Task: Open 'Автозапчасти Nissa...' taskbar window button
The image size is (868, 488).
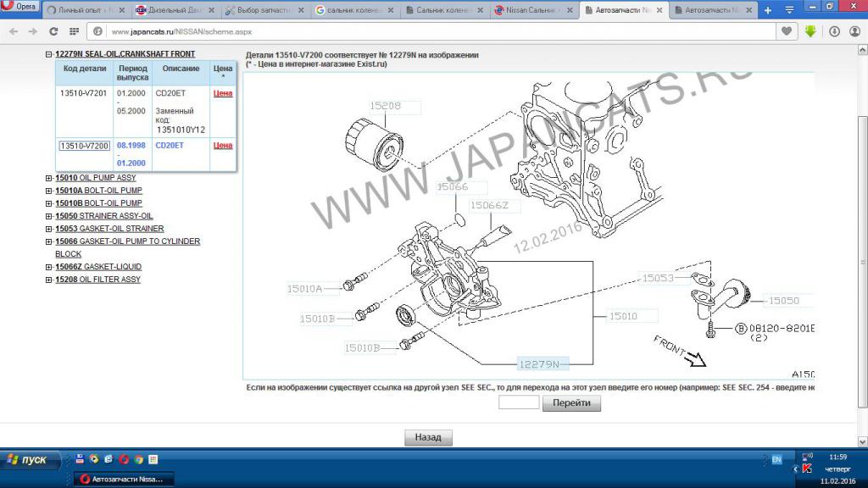Action: [x=124, y=480]
